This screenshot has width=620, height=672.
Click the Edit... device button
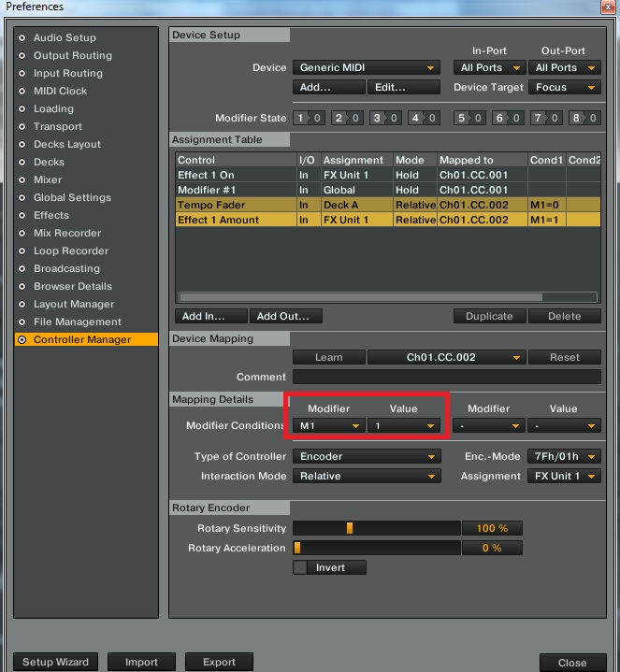click(404, 88)
